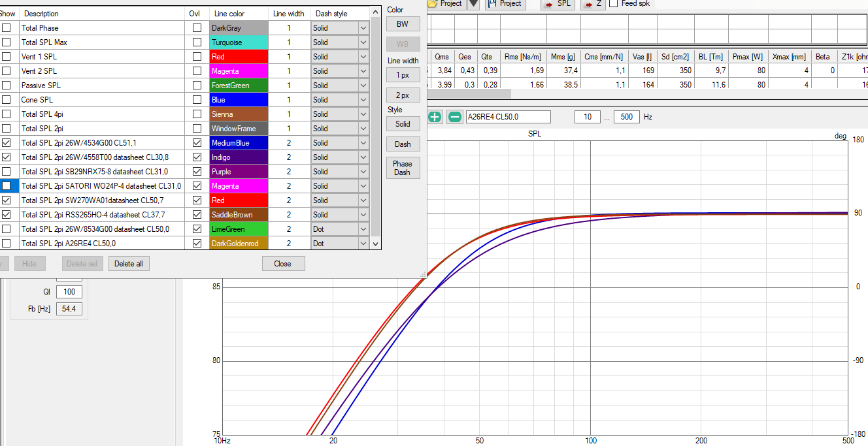Save project using the floppy disk Project button
The image size is (868, 446).
point(505,3)
